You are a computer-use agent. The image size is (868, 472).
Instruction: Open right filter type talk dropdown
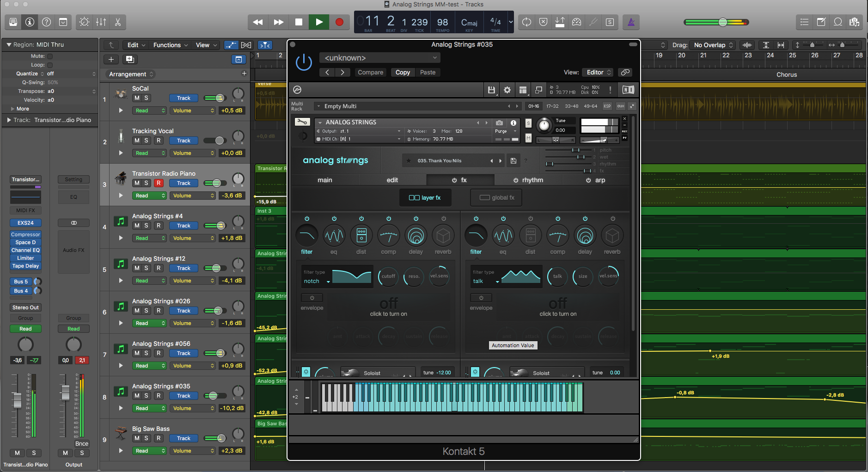coord(485,281)
